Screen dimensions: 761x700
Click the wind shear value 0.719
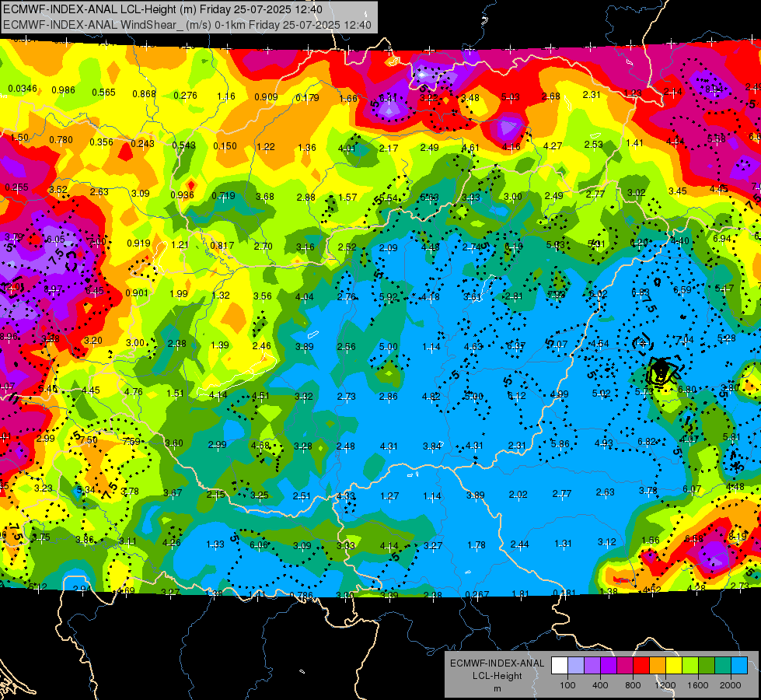pyautogui.click(x=223, y=196)
